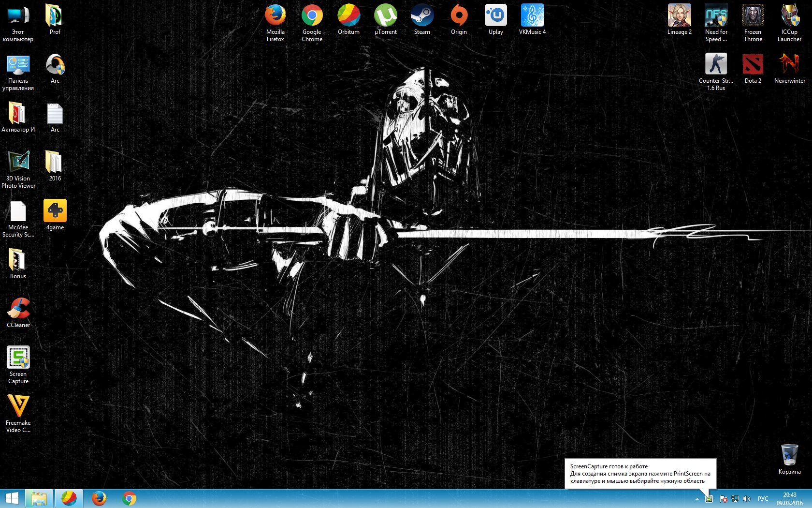Open the Корзина recycle bin
812x508 pixels.
click(790, 459)
